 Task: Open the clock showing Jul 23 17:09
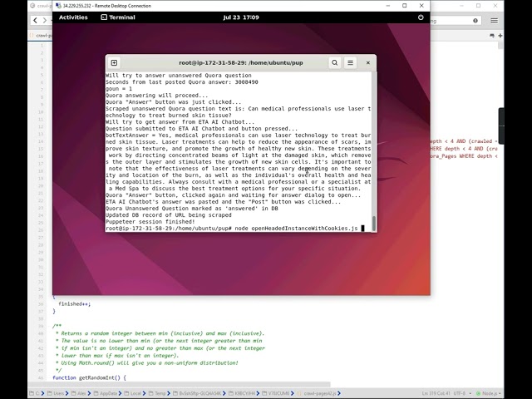(241, 17)
